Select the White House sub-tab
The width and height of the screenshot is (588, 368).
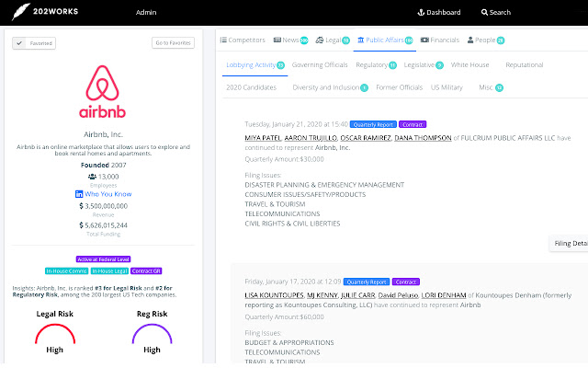(469, 65)
